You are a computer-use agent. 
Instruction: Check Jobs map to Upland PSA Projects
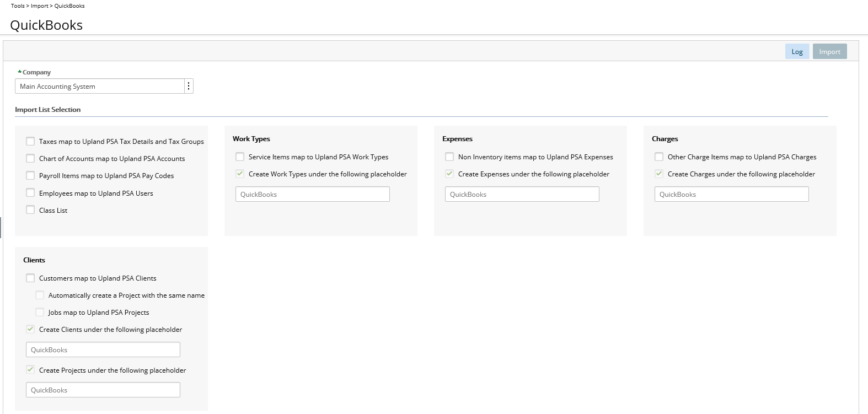click(x=40, y=312)
